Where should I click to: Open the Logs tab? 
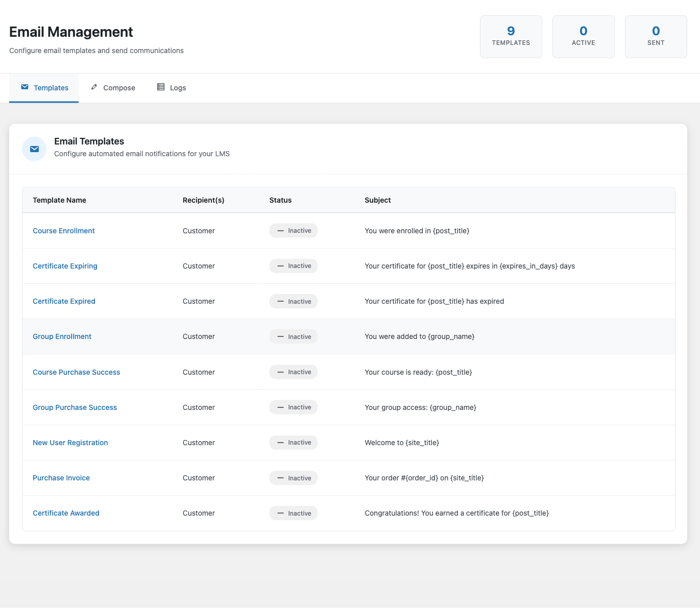point(172,87)
